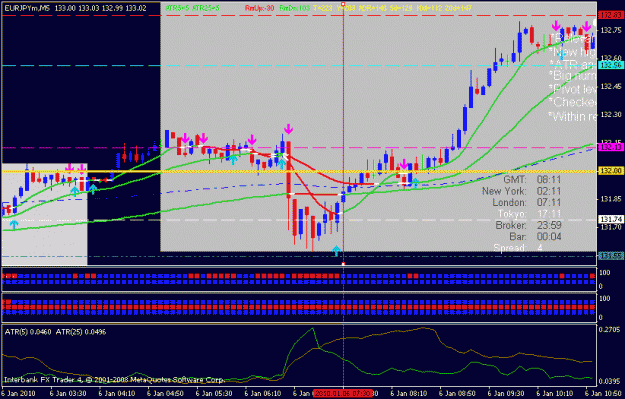625x399 pixels.
Task: Click the white 131.74 price label
Action: pos(611,220)
